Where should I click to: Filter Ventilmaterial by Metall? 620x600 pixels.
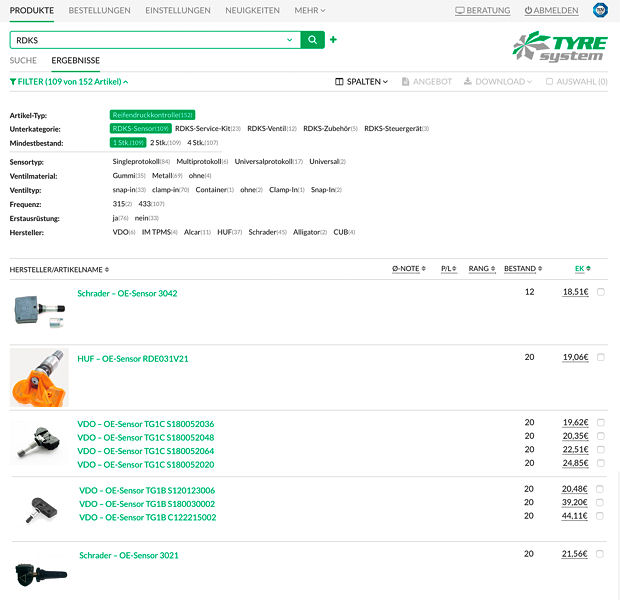(167, 176)
